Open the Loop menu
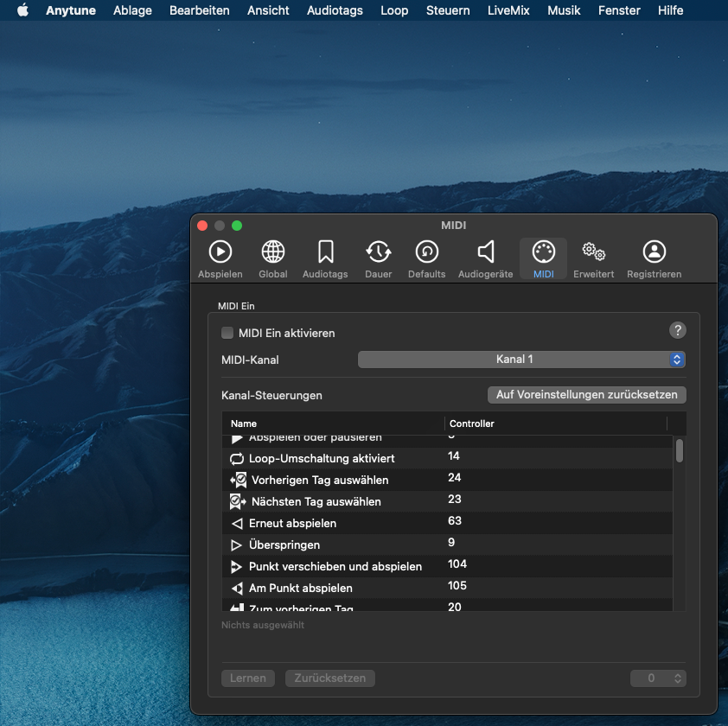Image resolution: width=728 pixels, height=726 pixels. [x=394, y=10]
